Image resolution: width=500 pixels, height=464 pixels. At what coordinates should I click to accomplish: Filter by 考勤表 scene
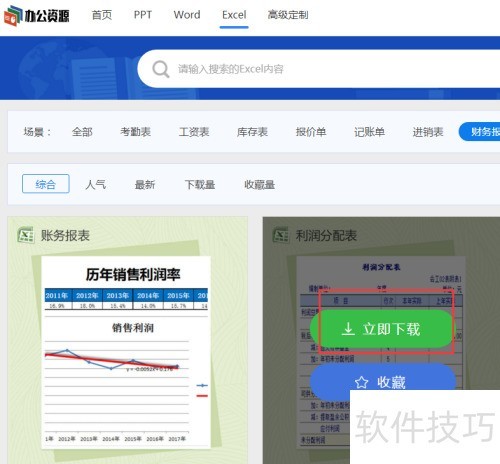pyautogui.click(x=135, y=132)
